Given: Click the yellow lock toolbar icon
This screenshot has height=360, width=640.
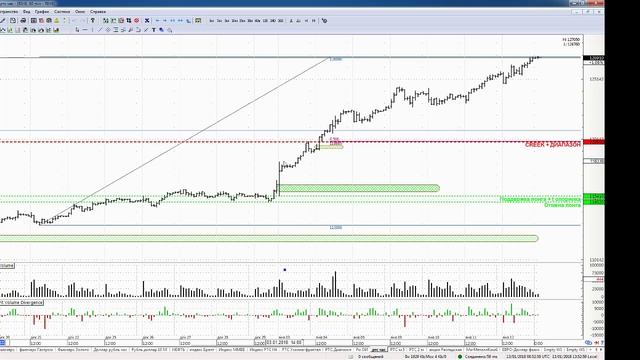Looking at the screenshot, I should pos(57,20).
